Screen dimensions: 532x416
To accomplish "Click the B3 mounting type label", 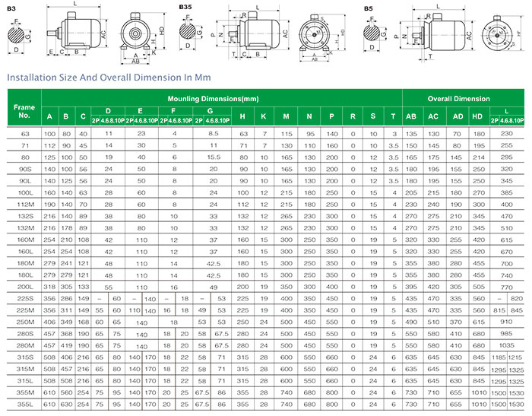I will click(x=11, y=8).
